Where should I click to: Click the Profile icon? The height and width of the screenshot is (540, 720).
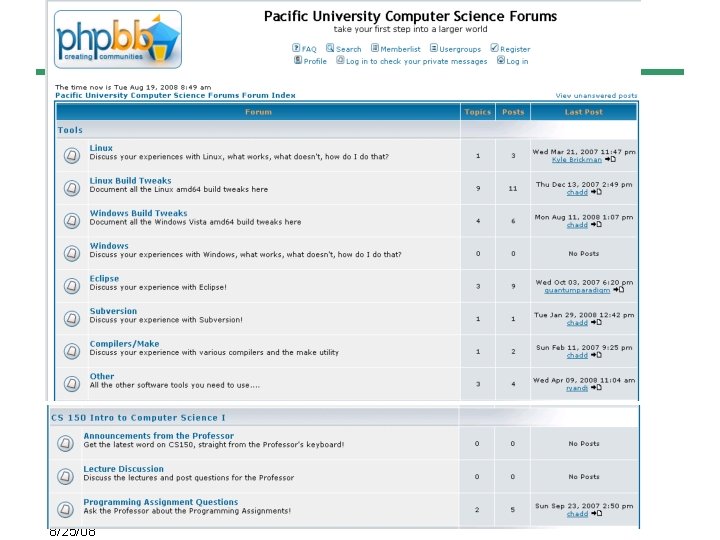pyautogui.click(x=298, y=60)
